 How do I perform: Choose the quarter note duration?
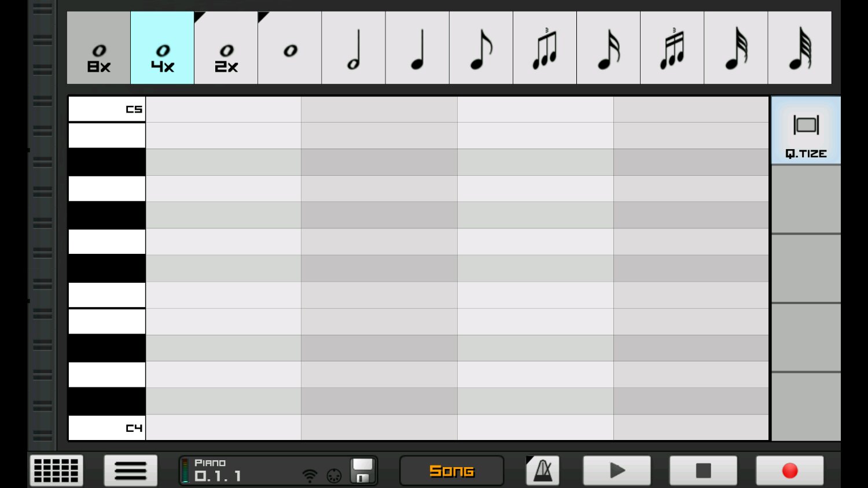(417, 48)
